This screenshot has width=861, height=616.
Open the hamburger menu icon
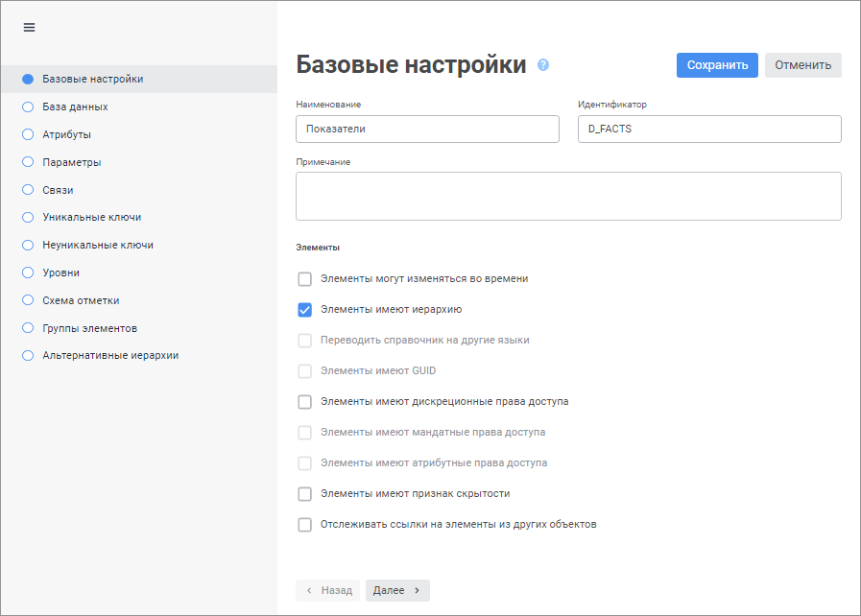pos(29,28)
